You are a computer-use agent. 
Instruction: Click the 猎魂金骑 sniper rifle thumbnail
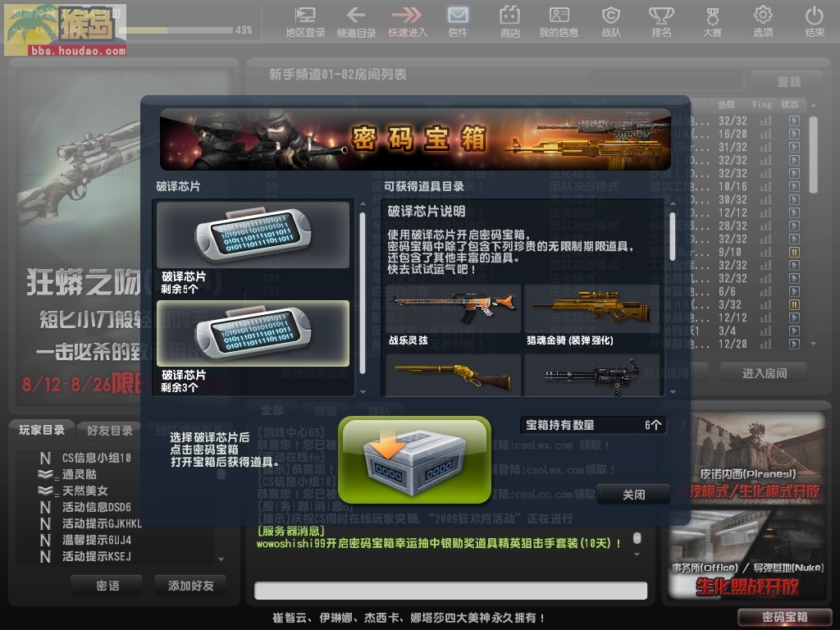point(591,308)
